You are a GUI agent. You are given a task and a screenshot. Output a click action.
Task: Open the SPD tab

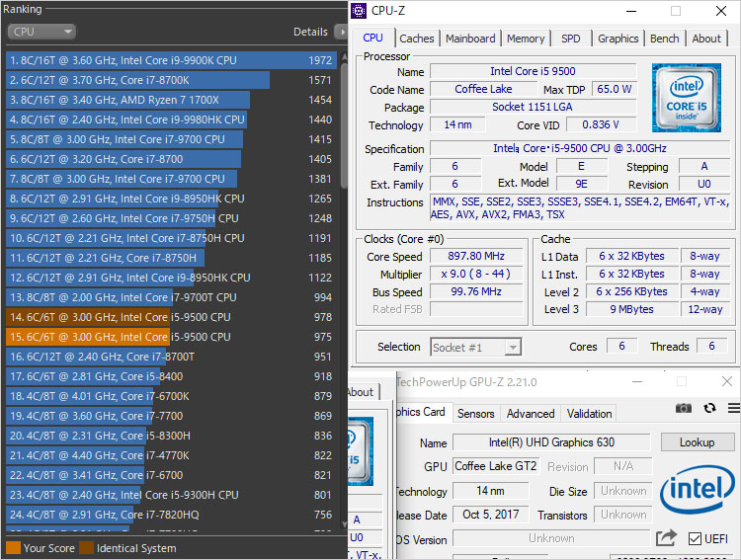pos(570,39)
